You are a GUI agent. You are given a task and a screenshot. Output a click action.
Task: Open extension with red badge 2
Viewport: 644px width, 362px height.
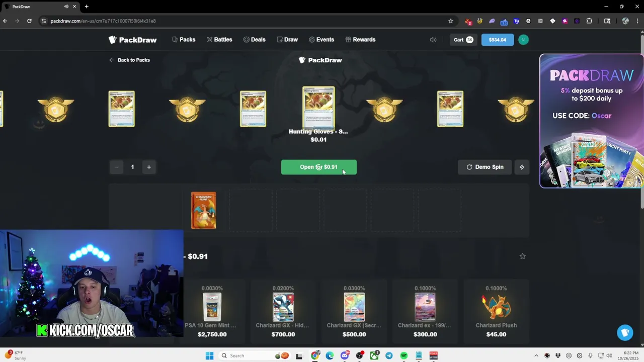(468, 21)
